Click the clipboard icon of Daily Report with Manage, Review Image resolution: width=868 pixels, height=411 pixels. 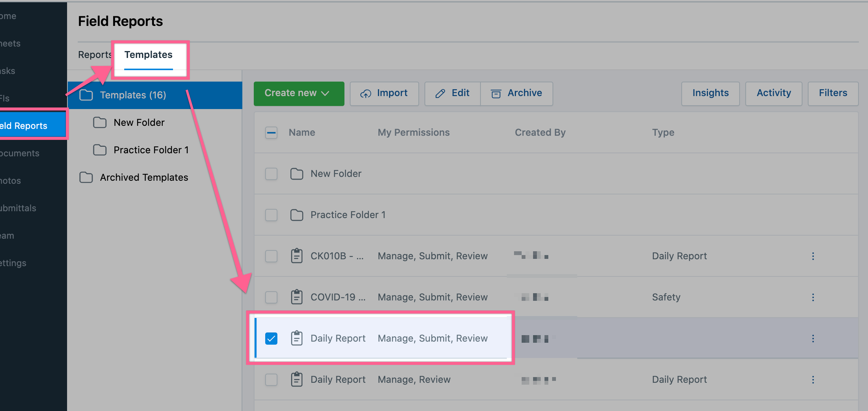296,379
